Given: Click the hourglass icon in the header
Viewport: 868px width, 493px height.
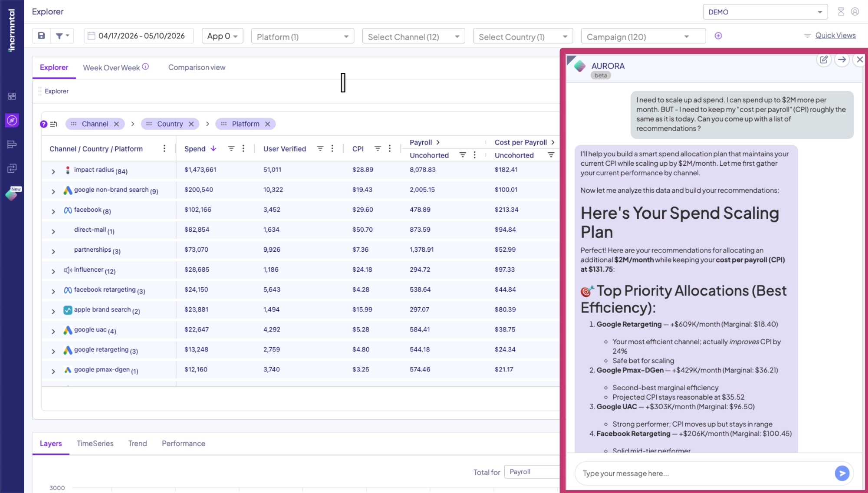Looking at the screenshot, I should (841, 12).
